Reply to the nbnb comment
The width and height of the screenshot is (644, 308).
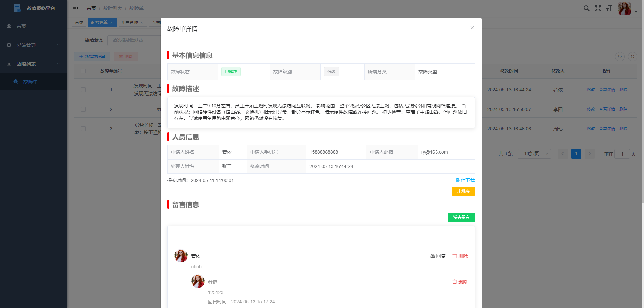pos(438,256)
